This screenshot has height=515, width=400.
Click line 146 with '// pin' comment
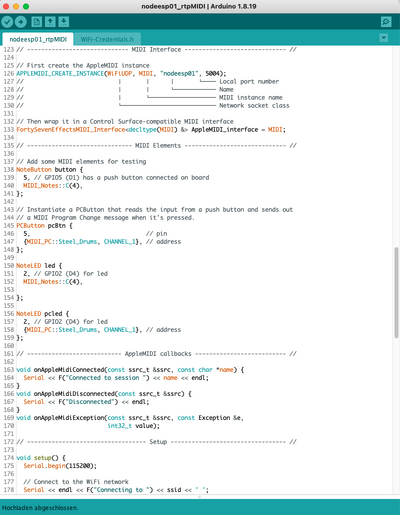[95, 233]
